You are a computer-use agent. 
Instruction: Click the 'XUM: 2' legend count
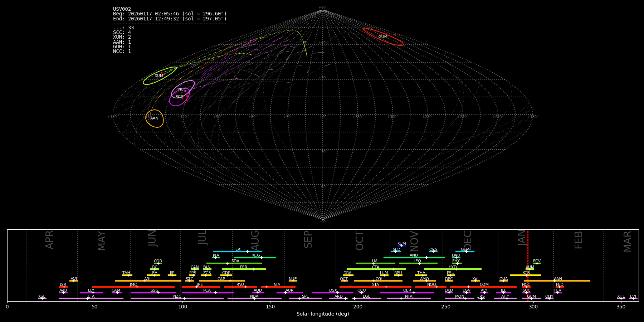[122, 37]
